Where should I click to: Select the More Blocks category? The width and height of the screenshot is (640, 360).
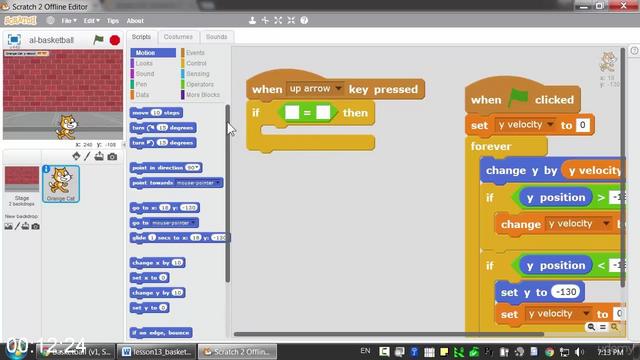point(202,95)
